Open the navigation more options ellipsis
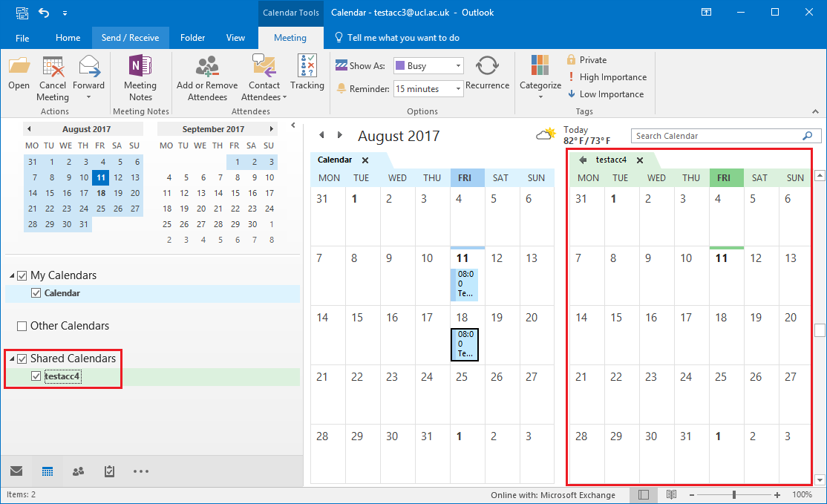Viewport: 827px width, 504px height. coord(141,471)
